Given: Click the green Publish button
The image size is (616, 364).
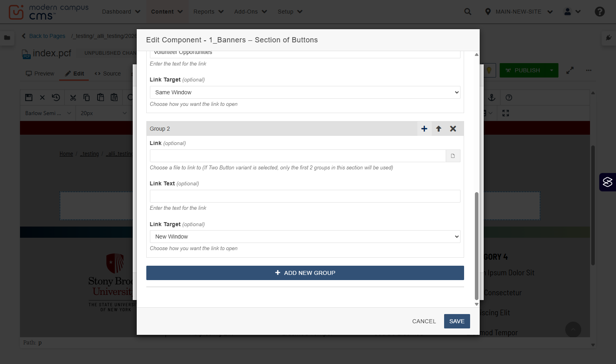Looking at the screenshot, I should pos(522,70).
